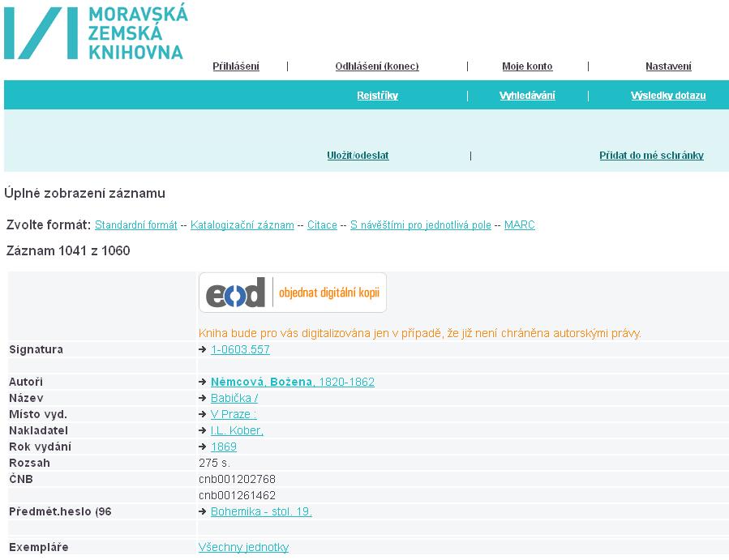Open Všechny jednotky items link

click(243, 547)
